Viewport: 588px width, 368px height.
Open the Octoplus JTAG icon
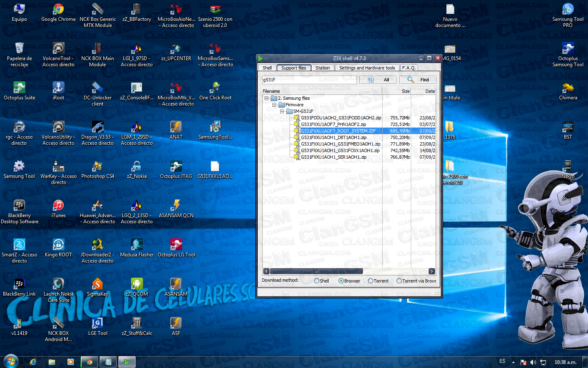(176, 169)
